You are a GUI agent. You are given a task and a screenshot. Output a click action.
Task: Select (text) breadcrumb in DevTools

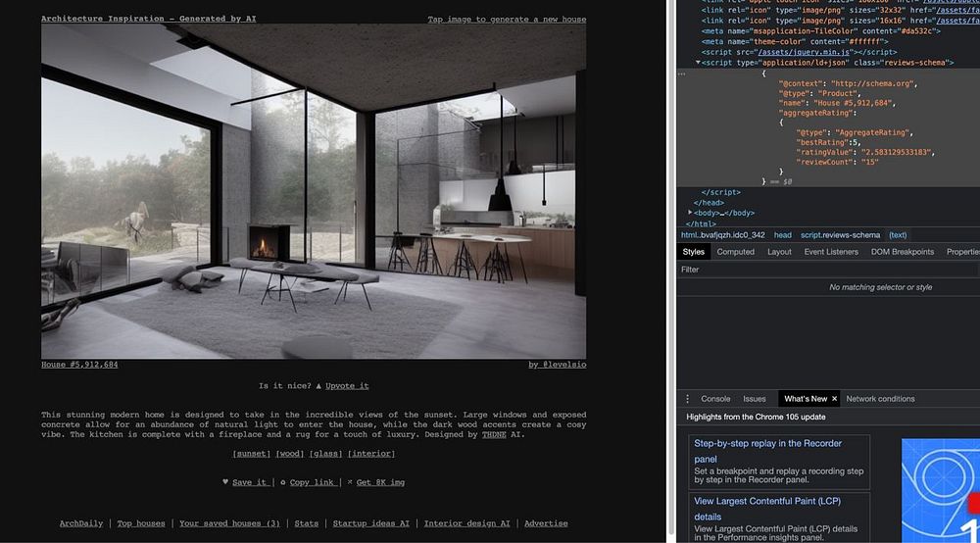pos(898,235)
